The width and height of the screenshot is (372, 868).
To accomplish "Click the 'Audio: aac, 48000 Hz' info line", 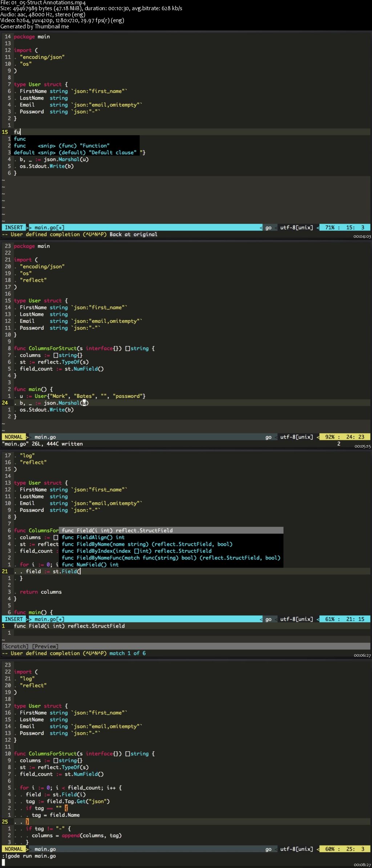I will click(x=43, y=15).
